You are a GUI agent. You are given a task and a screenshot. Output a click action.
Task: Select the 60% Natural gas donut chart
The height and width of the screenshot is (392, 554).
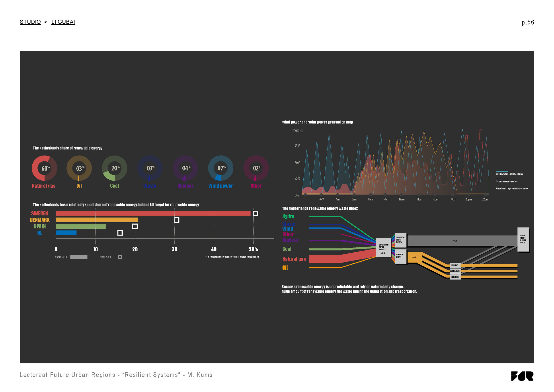pyautogui.click(x=44, y=168)
